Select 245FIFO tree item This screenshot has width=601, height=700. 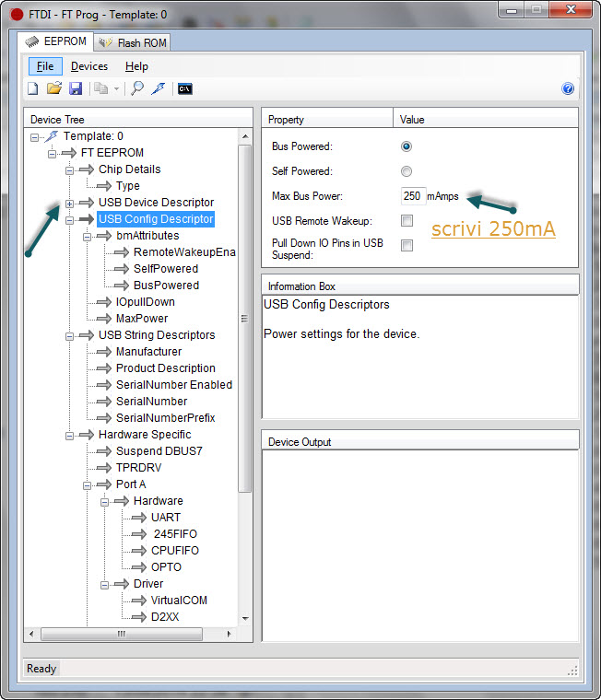coord(175,534)
